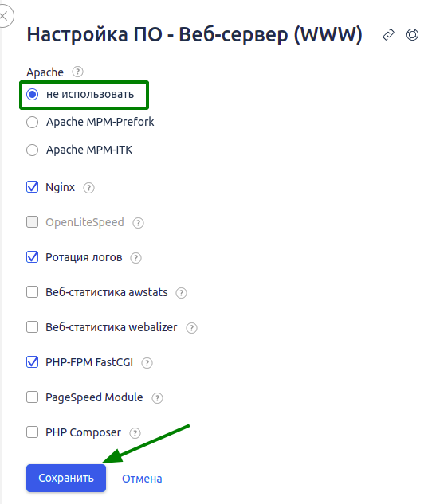Click the help icon next to Apache
The height and width of the screenshot is (504, 428).
pyautogui.click(x=77, y=72)
